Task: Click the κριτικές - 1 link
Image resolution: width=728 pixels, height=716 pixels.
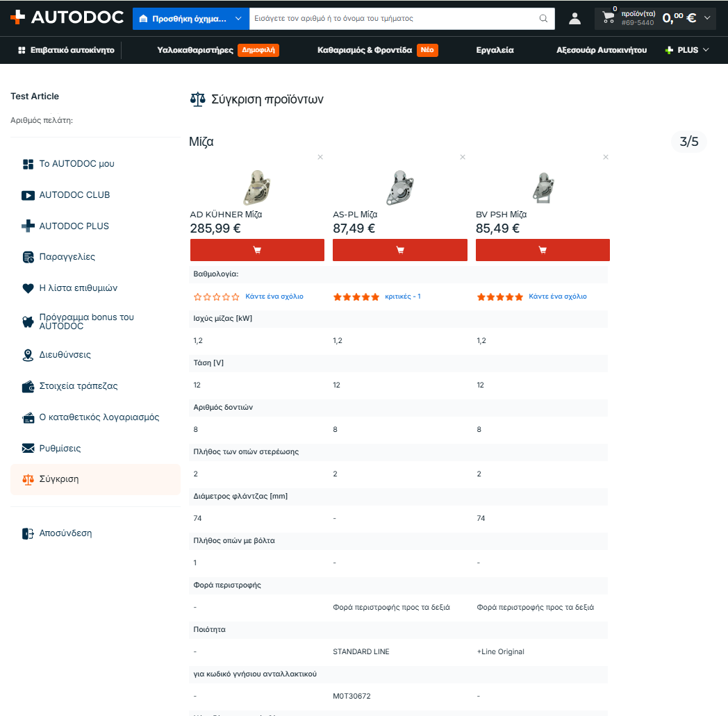Action: [x=402, y=296]
